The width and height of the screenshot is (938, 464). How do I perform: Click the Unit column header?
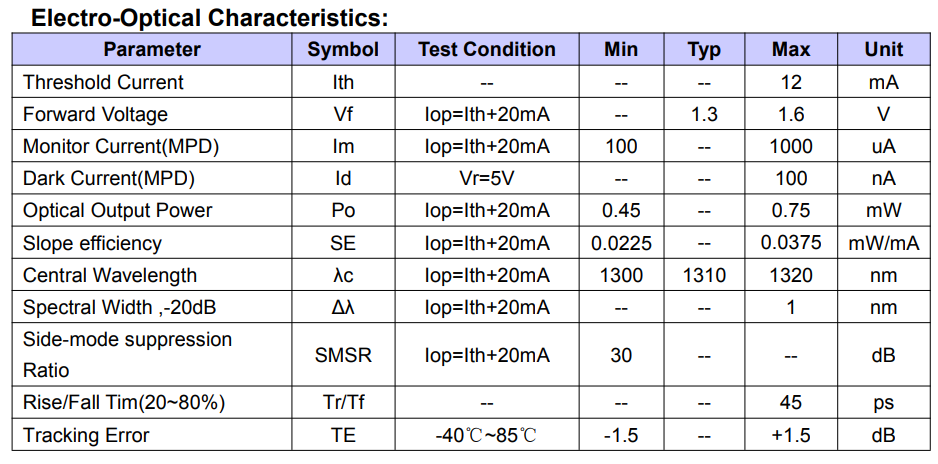tap(883, 50)
